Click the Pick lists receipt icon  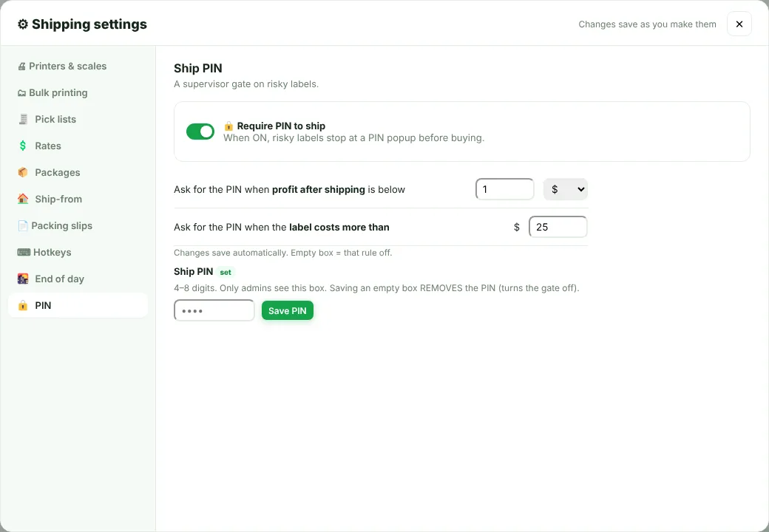pos(23,119)
